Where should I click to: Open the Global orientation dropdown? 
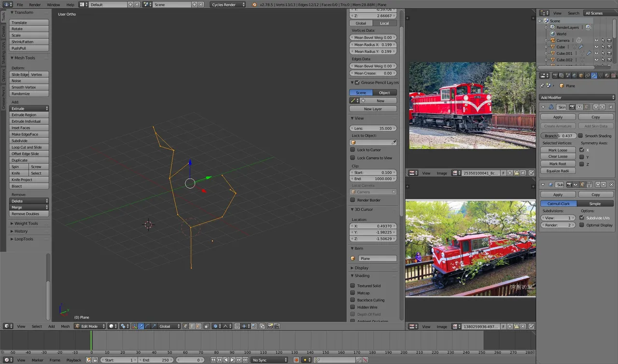coord(169,326)
